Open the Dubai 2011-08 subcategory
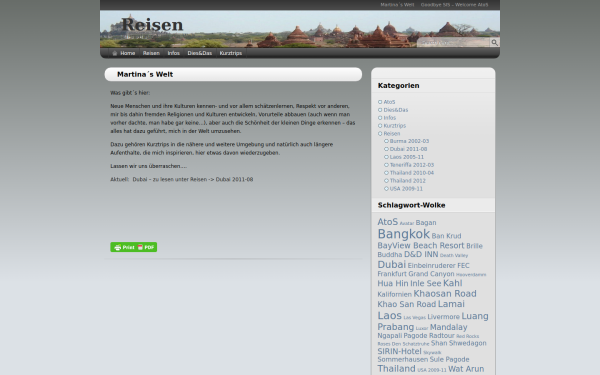Image resolution: width=600 pixels, height=375 pixels. tap(408, 149)
